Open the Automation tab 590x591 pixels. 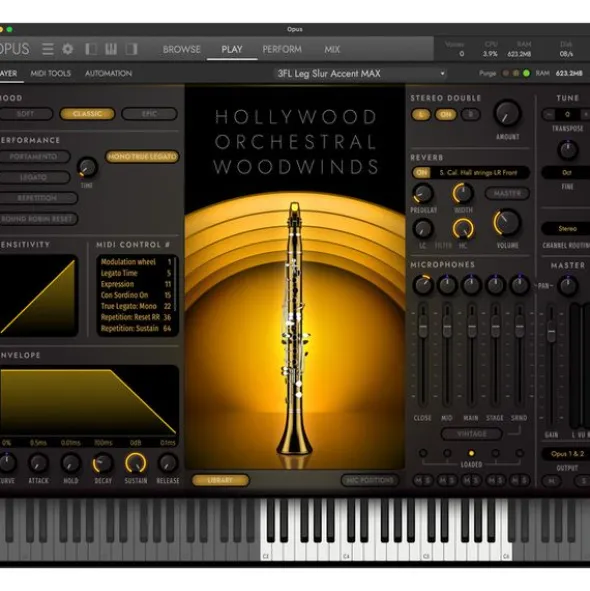point(108,73)
